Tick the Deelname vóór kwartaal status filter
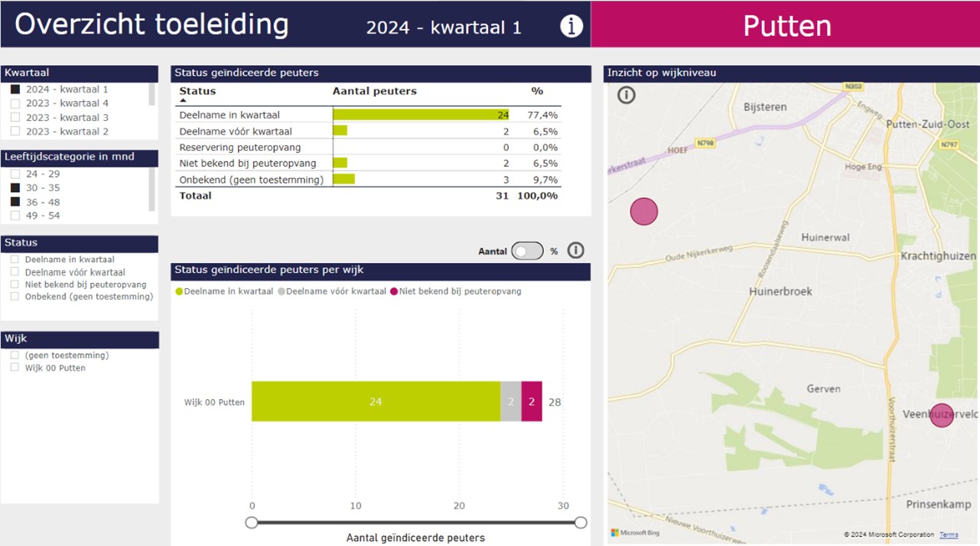This screenshot has width=980, height=546. pyautogui.click(x=15, y=272)
